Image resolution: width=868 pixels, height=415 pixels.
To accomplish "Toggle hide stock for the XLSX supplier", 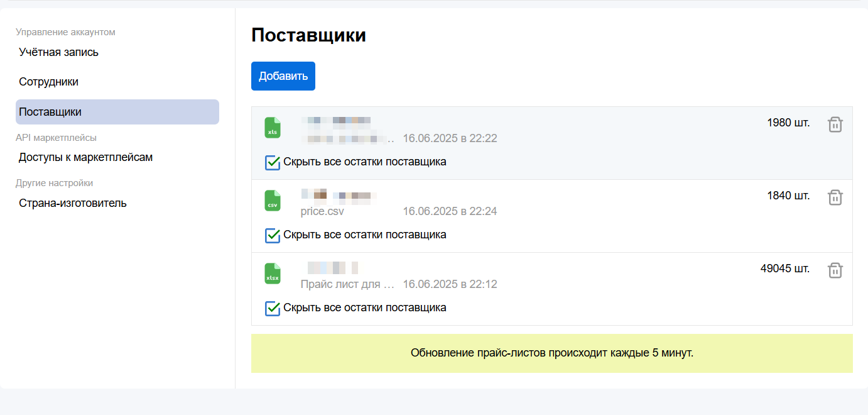I will [273, 308].
